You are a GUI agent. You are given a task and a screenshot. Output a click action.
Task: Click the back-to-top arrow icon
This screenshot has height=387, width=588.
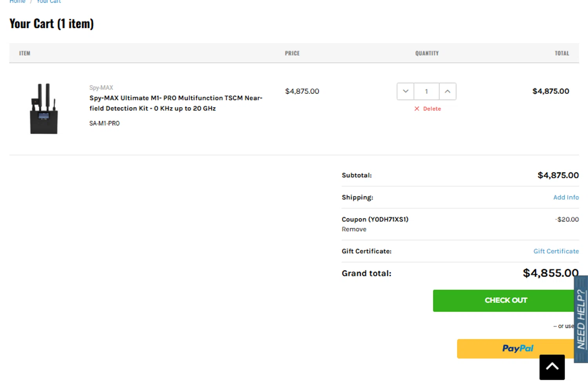click(552, 367)
